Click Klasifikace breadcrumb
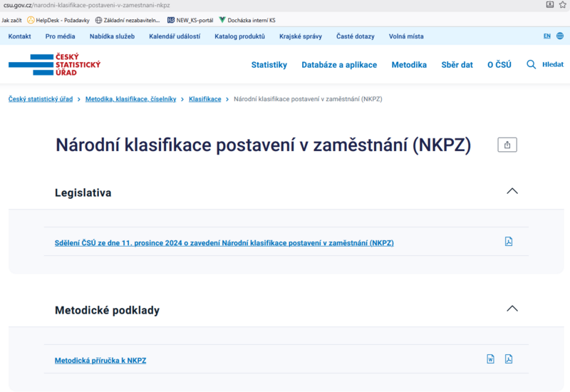Image resolution: width=570 pixels, height=392 pixels. 204,99
